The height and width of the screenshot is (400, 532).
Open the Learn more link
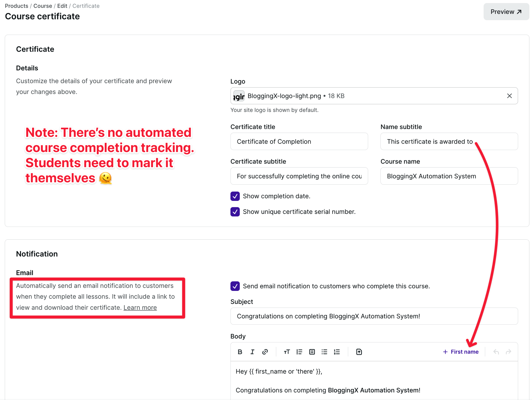(x=140, y=308)
